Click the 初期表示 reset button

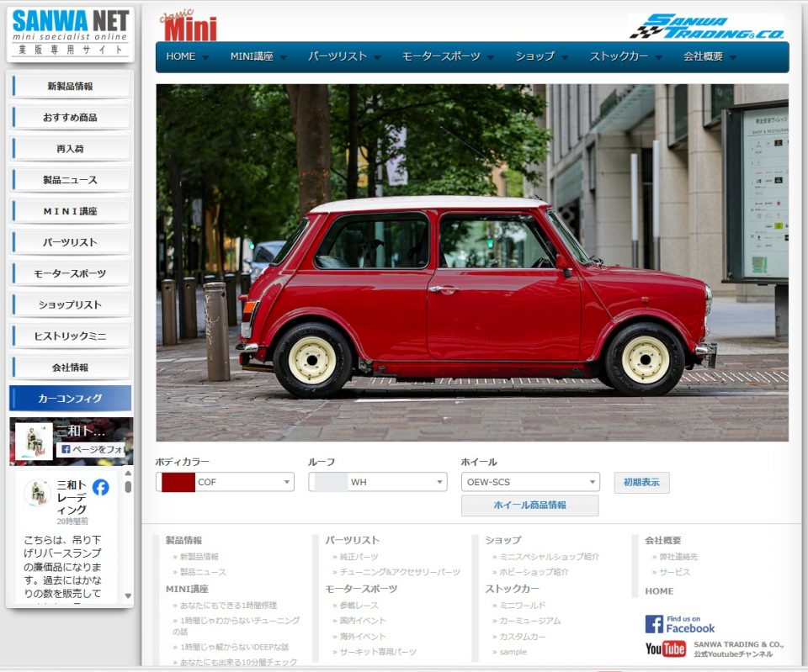[x=641, y=483]
